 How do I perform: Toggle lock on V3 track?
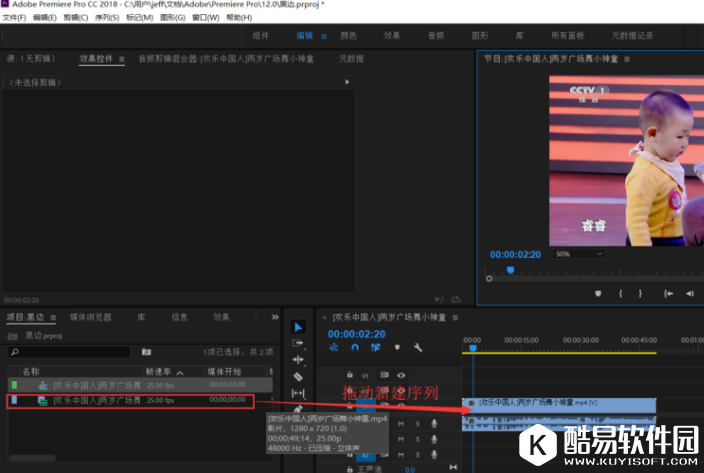tap(349, 375)
